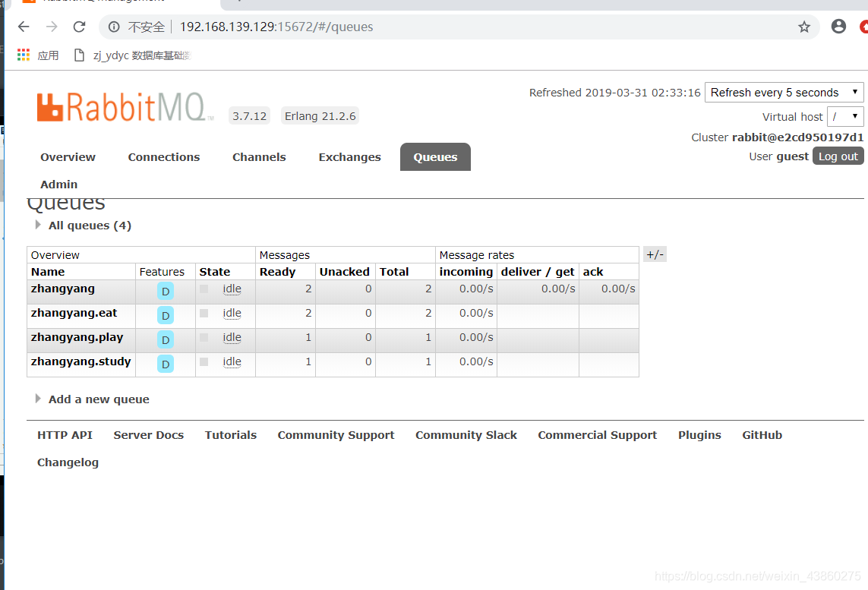The width and height of the screenshot is (868, 590).
Task: Switch to the Channels tab
Action: (259, 157)
